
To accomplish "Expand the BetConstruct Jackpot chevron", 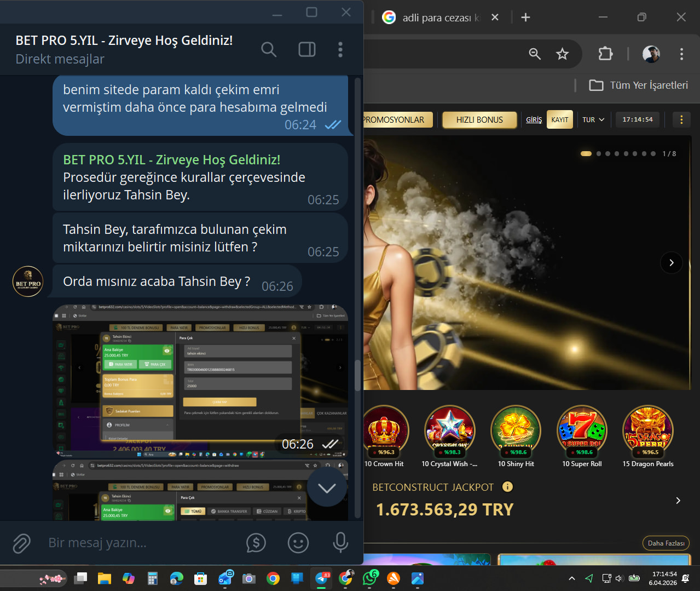I will tap(678, 501).
